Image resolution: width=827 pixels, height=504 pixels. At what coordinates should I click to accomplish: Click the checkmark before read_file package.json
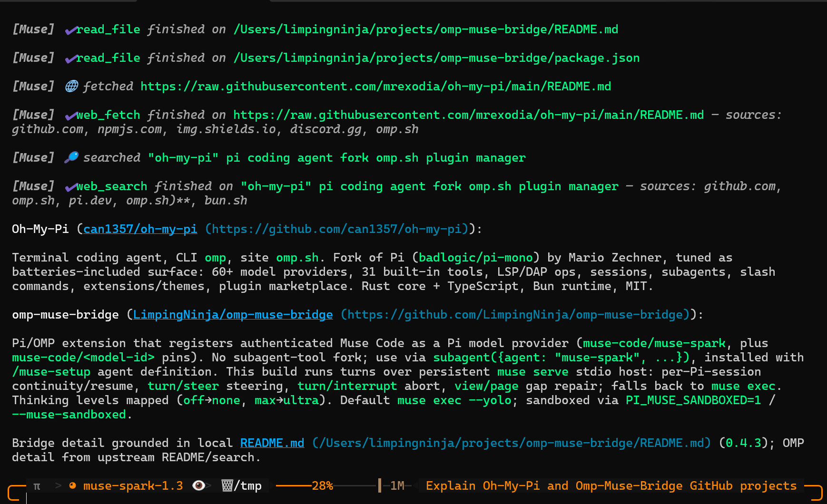71,59
